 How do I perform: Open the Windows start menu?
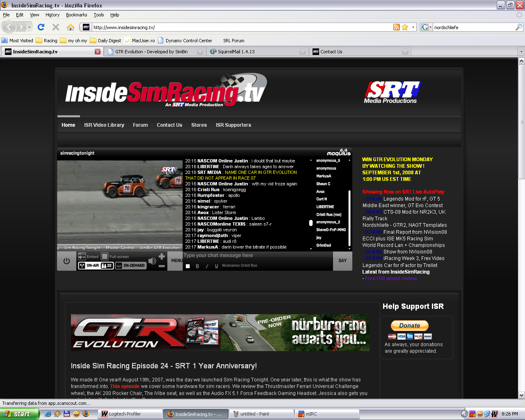coord(20,414)
